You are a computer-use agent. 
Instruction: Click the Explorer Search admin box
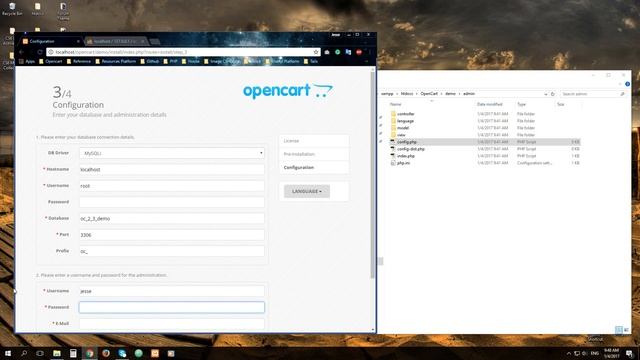pos(593,94)
